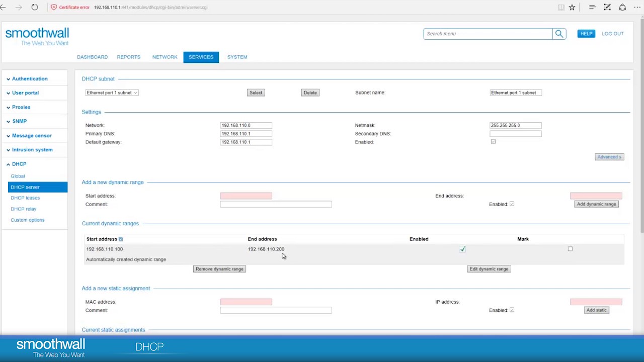Click the dynamic range Start address field
The image size is (644, 362).
click(246, 196)
